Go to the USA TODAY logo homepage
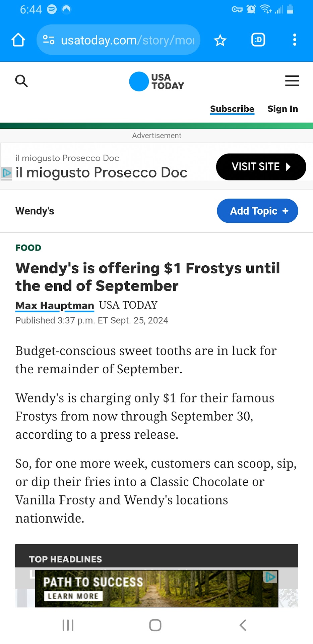 [156, 82]
